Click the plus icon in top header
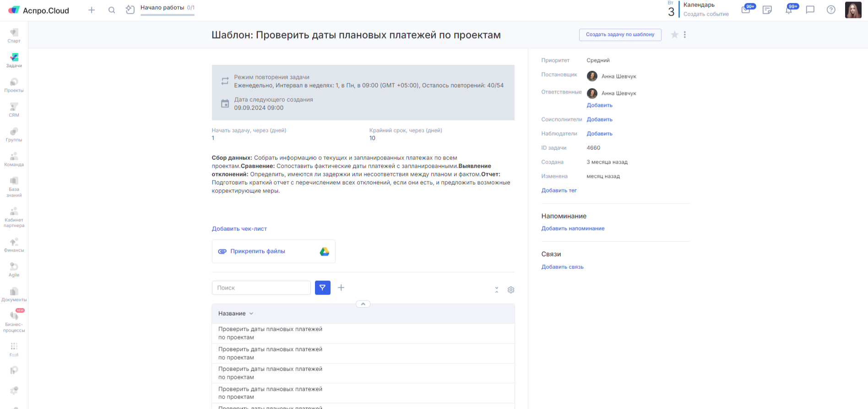Image resolution: width=868 pixels, height=409 pixels. pyautogui.click(x=92, y=10)
